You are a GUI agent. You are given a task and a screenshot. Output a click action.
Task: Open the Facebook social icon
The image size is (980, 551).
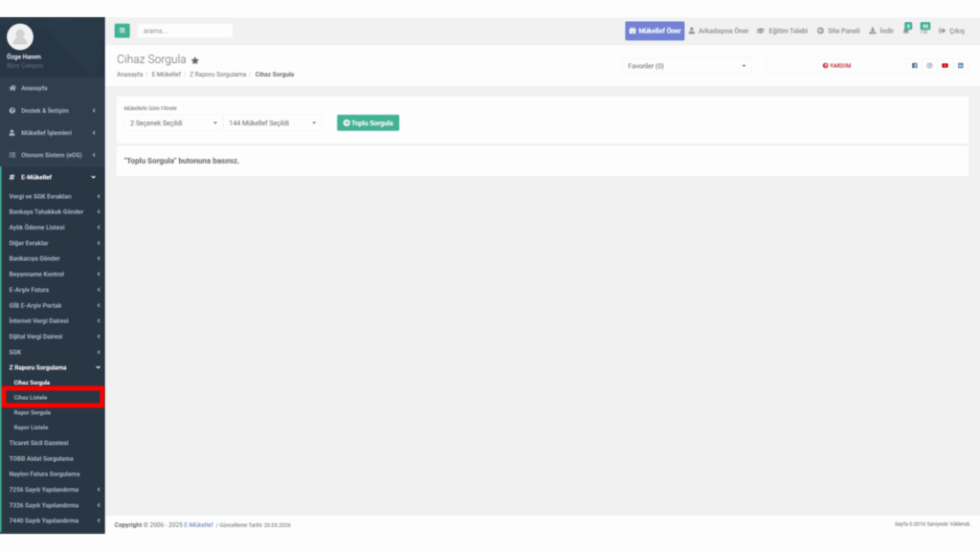(914, 66)
